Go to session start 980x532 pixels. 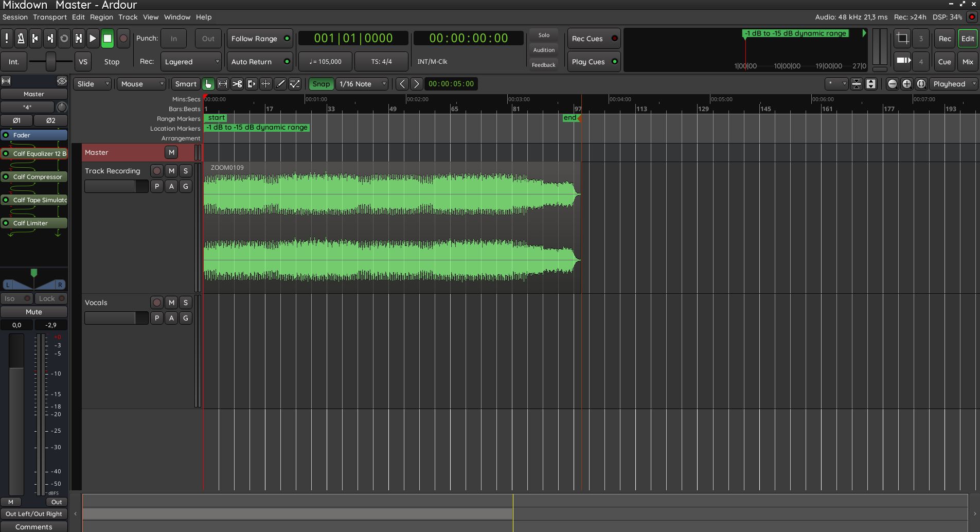pyautogui.click(x=35, y=39)
